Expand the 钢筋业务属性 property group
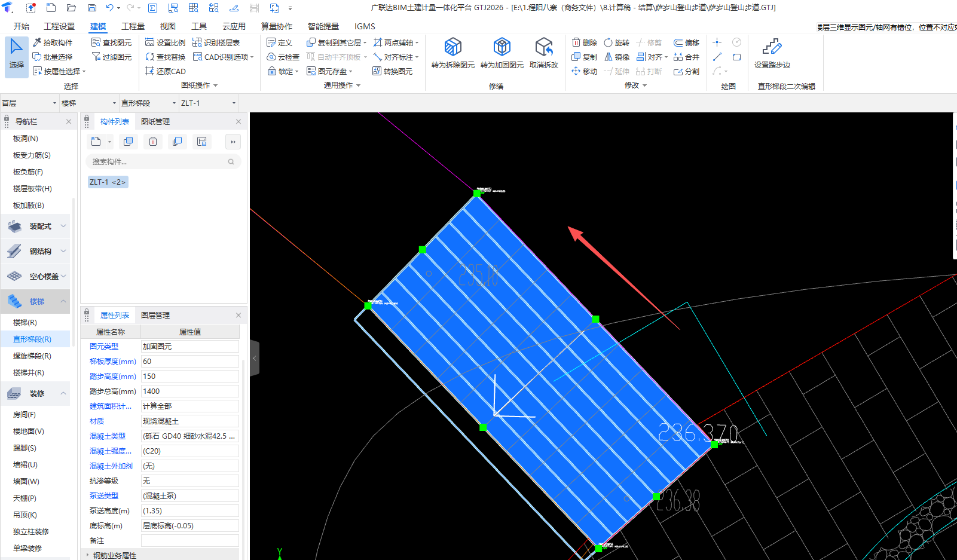The height and width of the screenshot is (560, 957). tap(88, 555)
